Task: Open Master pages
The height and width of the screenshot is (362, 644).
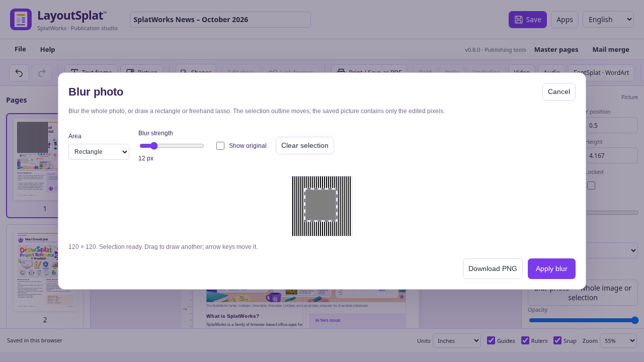Action: coord(556,49)
